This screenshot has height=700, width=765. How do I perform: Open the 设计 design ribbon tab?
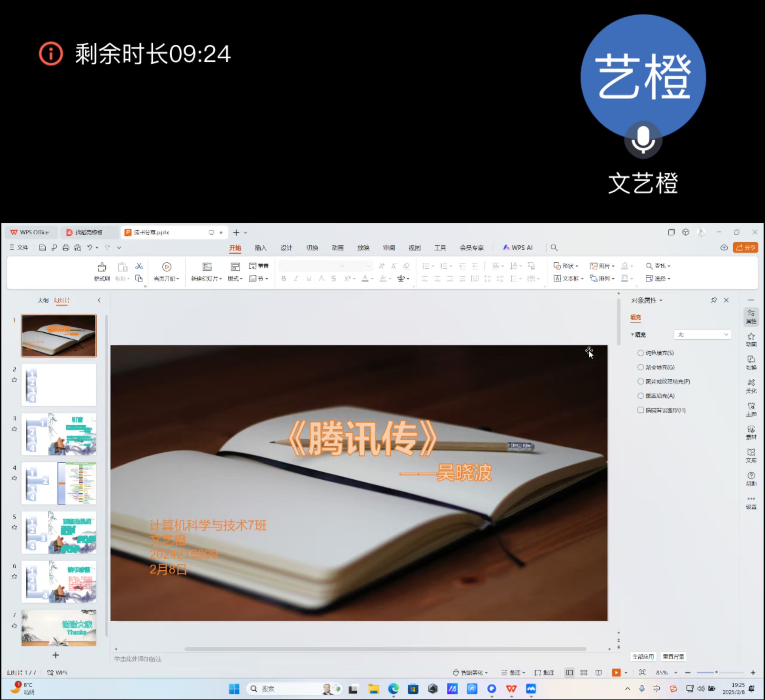286,248
